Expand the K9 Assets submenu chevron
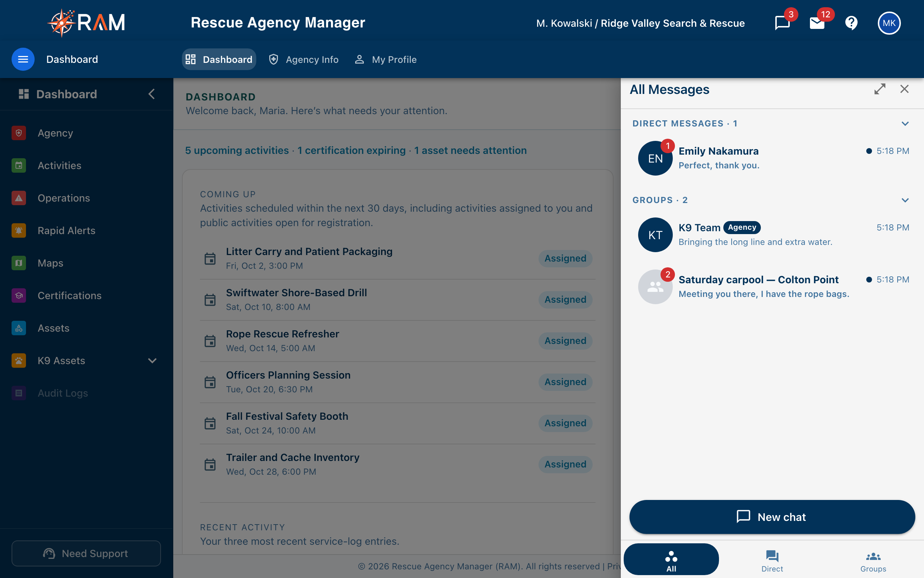Screen dimensions: 924x578 point(152,361)
